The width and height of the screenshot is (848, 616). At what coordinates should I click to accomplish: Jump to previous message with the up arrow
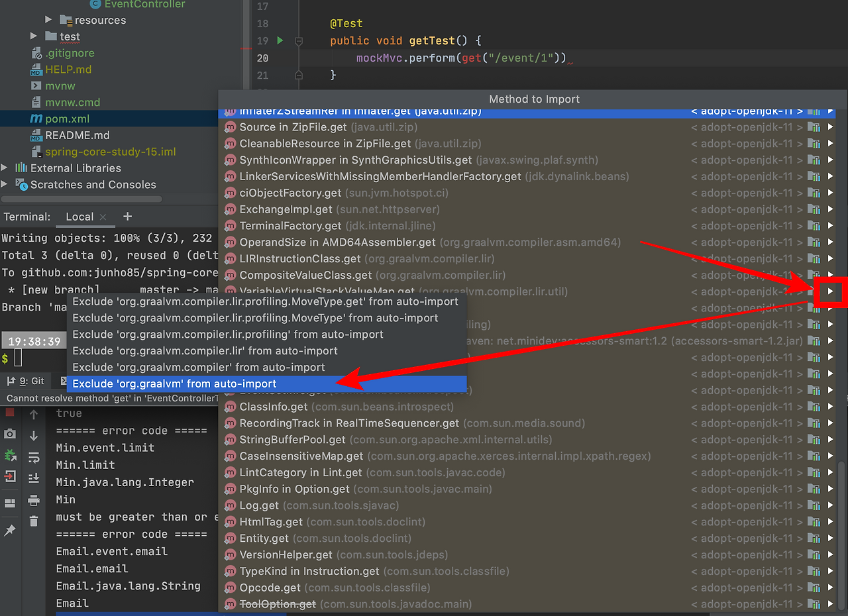(x=34, y=414)
